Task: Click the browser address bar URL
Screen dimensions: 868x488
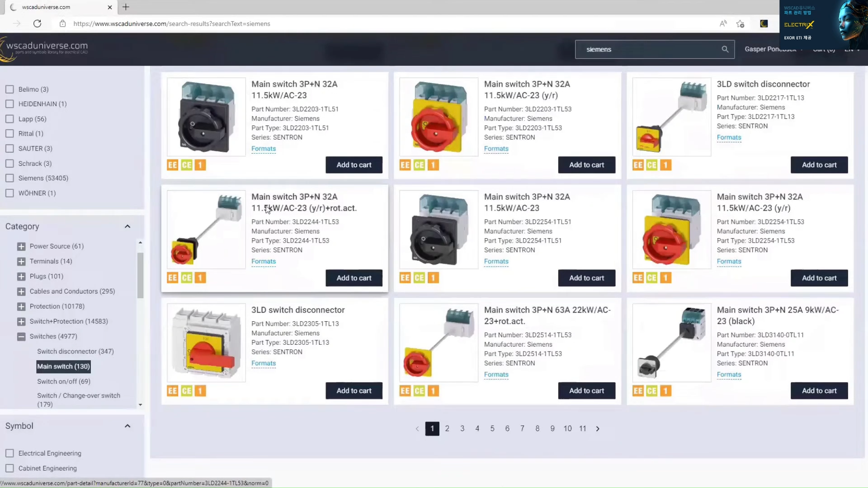Action: click(x=172, y=23)
